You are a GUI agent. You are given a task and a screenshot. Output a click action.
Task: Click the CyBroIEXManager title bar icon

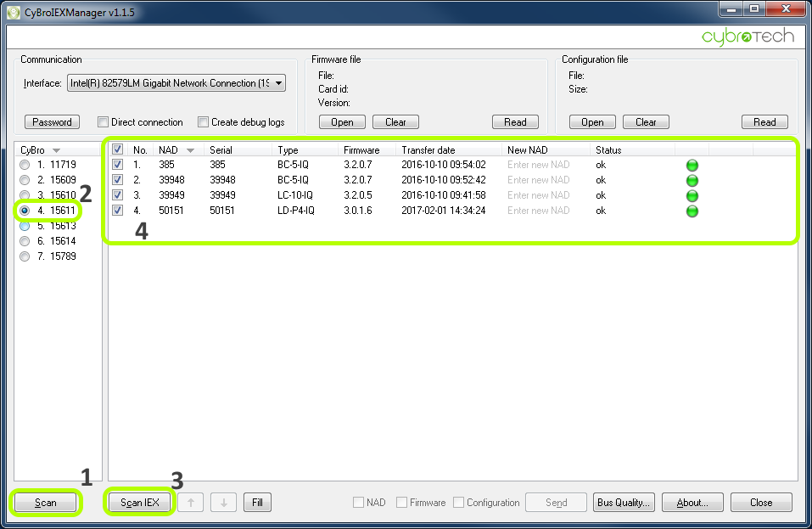coord(14,13)
